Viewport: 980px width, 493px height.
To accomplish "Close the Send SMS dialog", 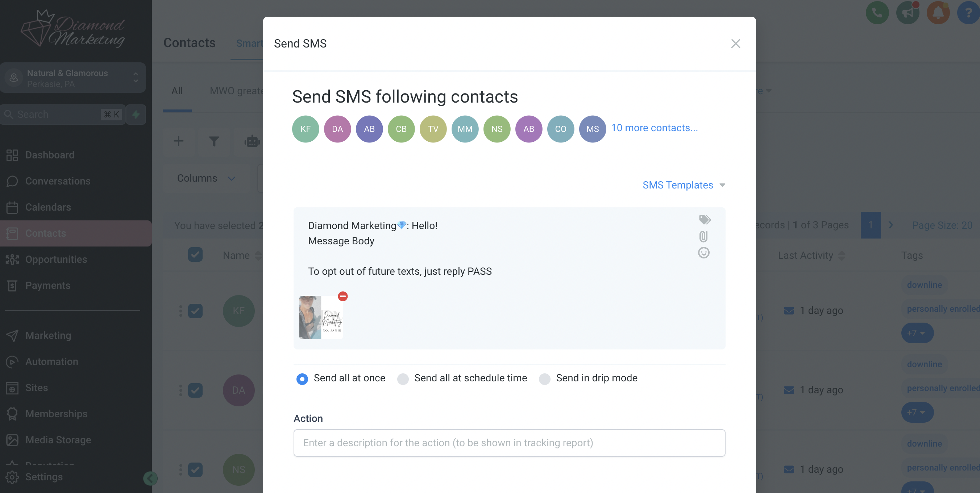I will click(x=735, y=44).
